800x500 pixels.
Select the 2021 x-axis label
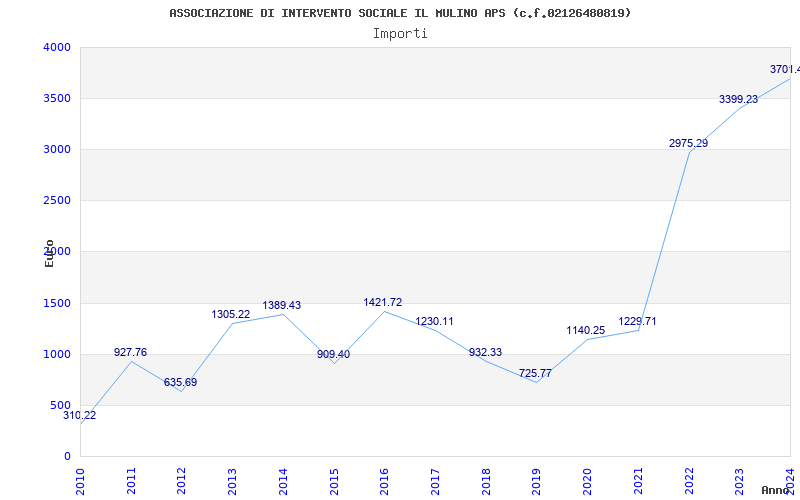pos(638,481)
